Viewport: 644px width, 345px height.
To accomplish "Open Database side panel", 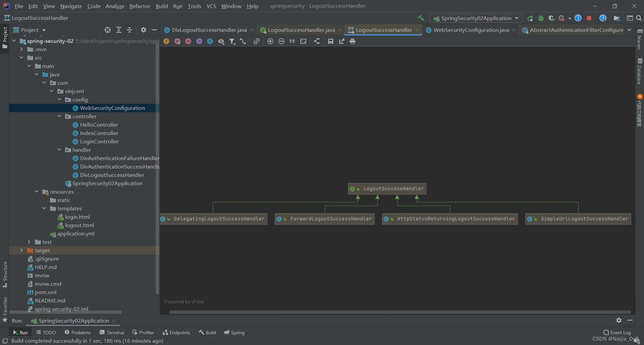I will click(x=640, y=72).
